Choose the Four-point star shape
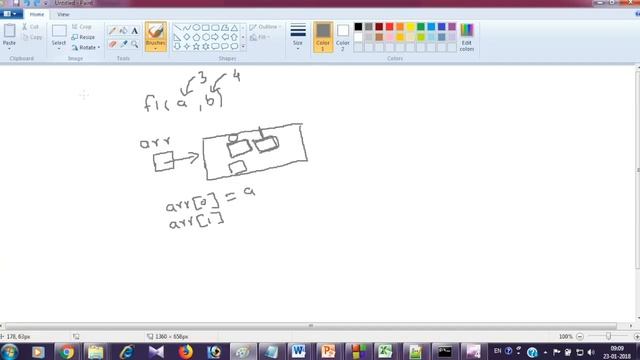 tap(187, 47)
